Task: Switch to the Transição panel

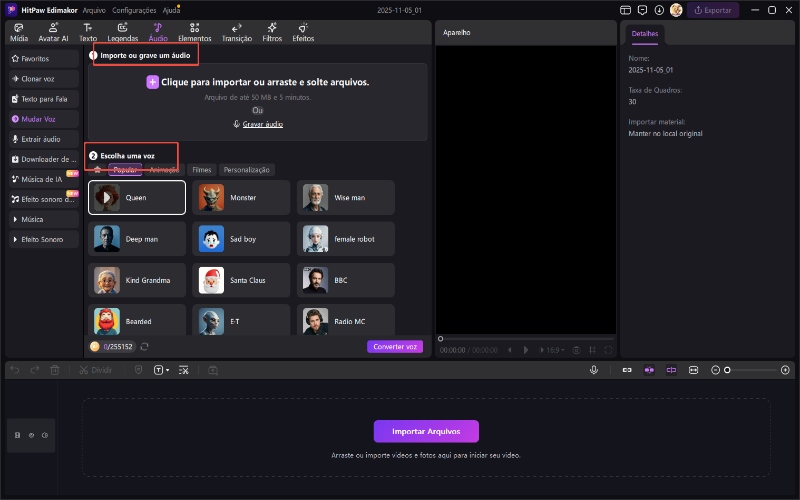Action: [x=237, y=31]
